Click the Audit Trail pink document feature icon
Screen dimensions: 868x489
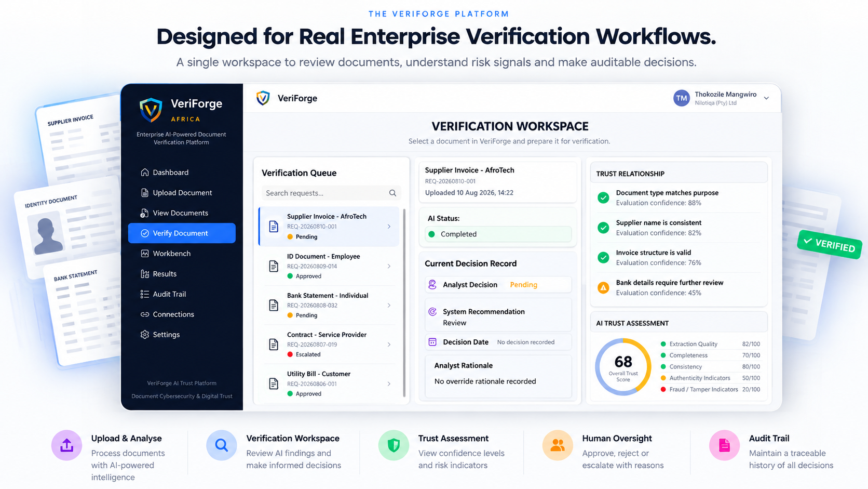click(x=724, y=445)
